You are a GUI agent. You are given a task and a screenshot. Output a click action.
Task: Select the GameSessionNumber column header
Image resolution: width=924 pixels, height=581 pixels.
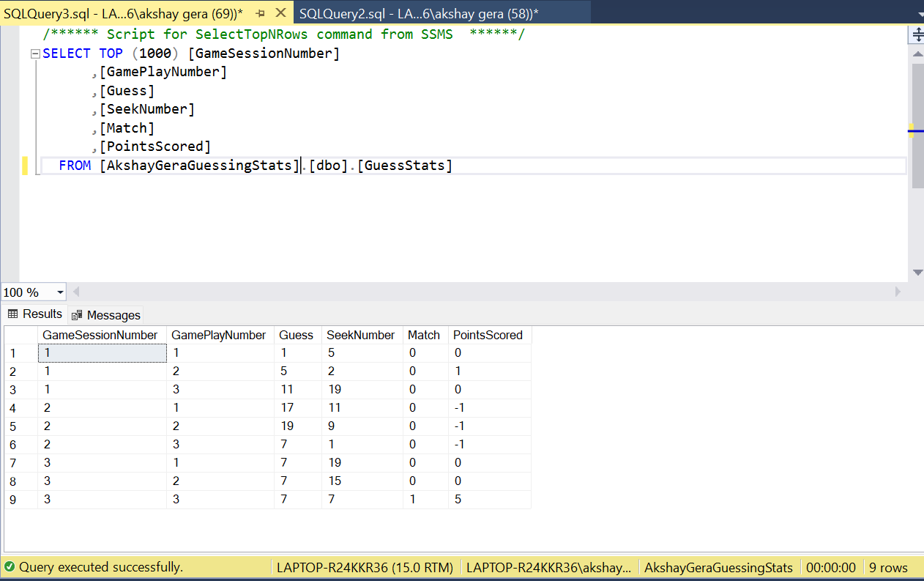[x=100, y=335]
